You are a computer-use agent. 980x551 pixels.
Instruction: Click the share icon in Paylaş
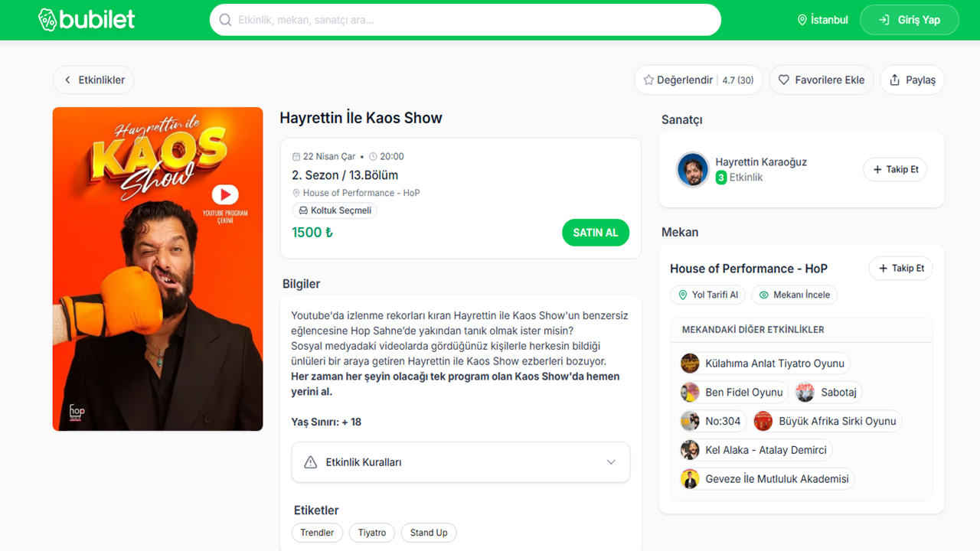[894, 80]
